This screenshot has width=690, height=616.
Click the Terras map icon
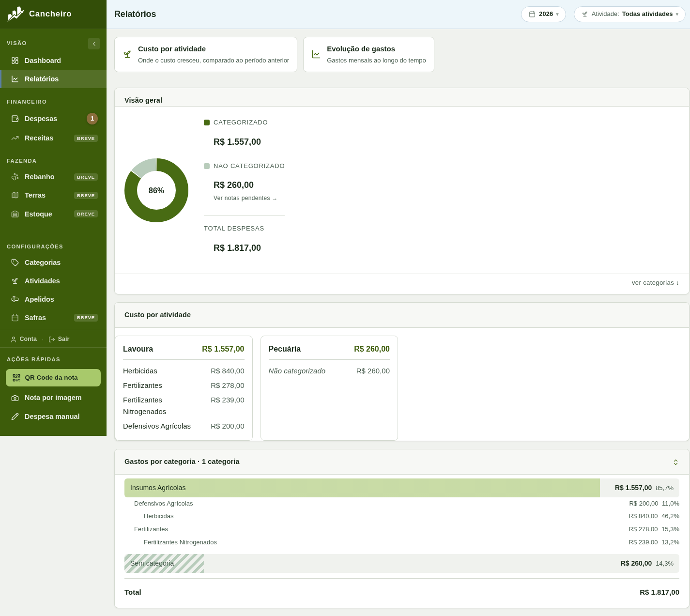point(15,195)
